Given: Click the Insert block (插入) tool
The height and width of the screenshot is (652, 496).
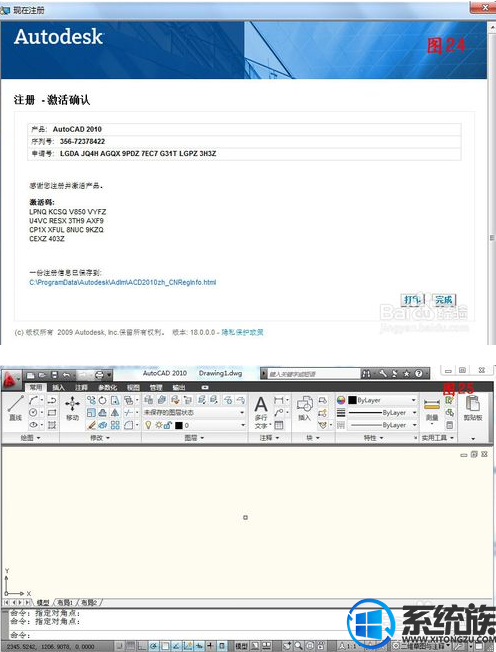Looking at the screenshot, I should 304,408.
